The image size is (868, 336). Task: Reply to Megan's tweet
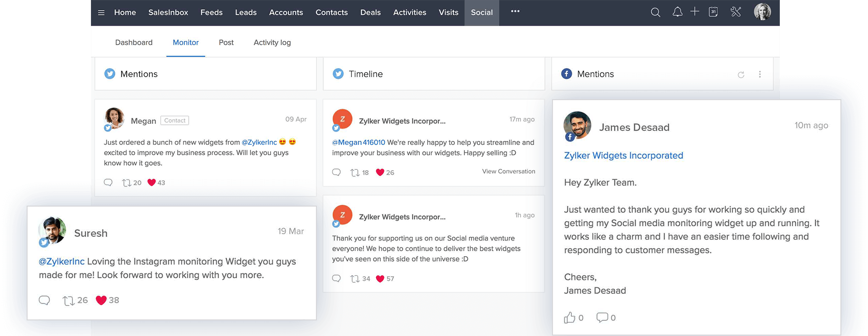(x=108, y=182)
